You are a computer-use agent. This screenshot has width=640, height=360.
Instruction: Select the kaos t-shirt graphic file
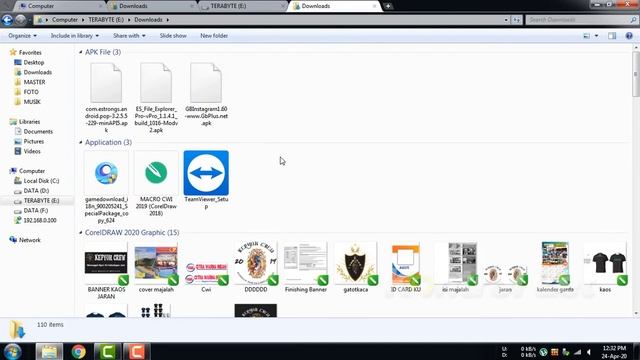pyautogui.click(x=605, y=267)
